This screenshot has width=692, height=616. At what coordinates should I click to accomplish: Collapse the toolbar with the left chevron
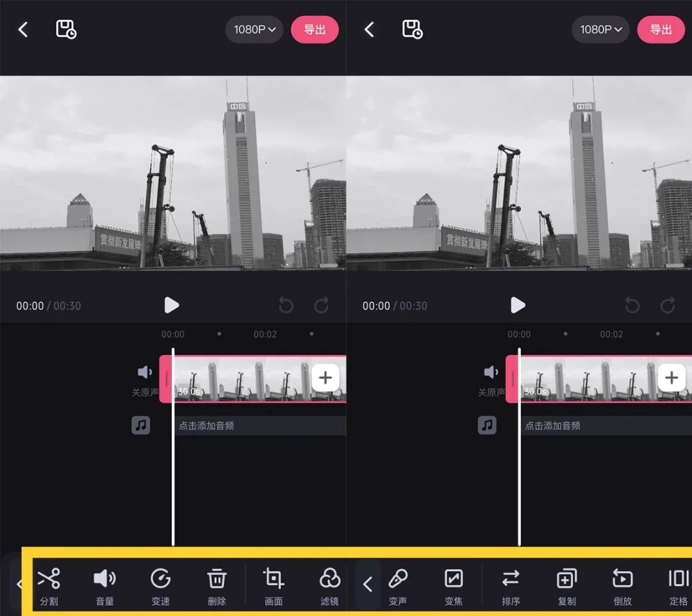click(367, 585)
